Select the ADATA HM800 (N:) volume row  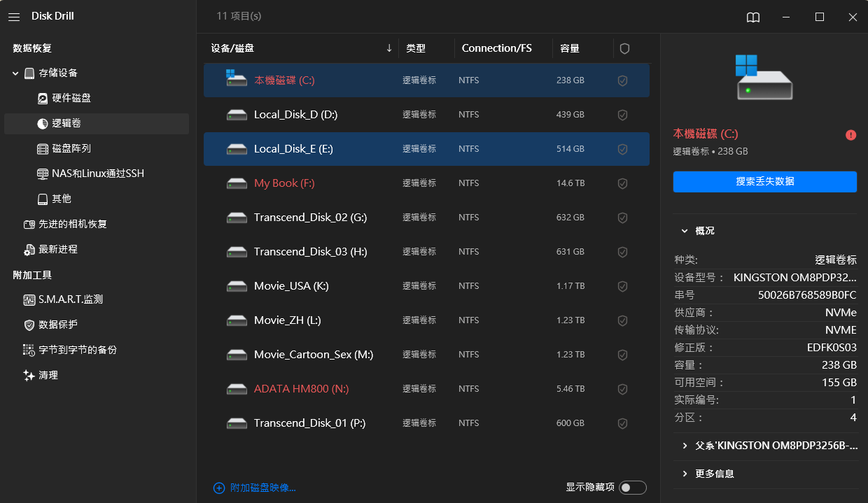pyautogui.click(x=301, y=389)
